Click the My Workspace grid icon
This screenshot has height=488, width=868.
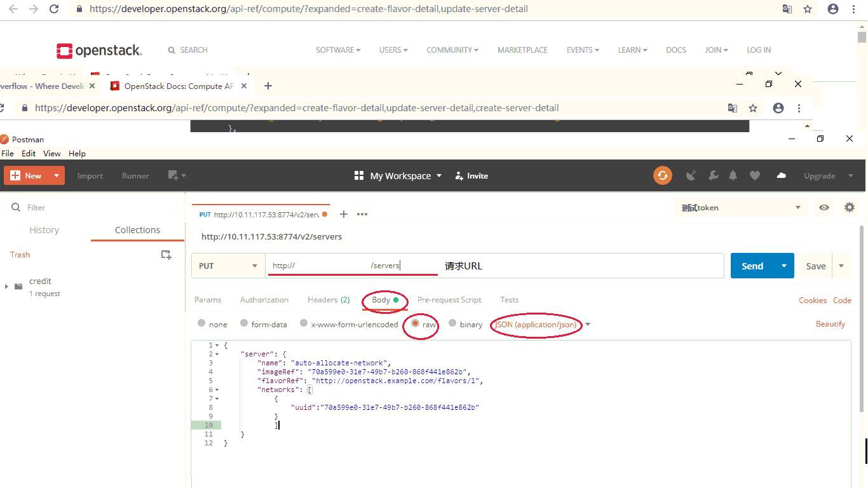click(359, 176)
